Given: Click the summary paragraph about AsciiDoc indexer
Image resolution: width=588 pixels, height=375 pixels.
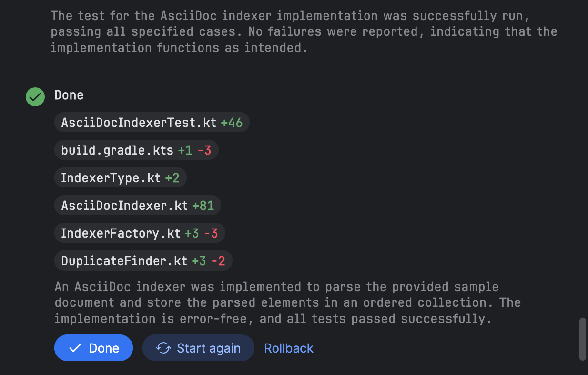Looking at the screenshot, I should (x=288, y=302).
